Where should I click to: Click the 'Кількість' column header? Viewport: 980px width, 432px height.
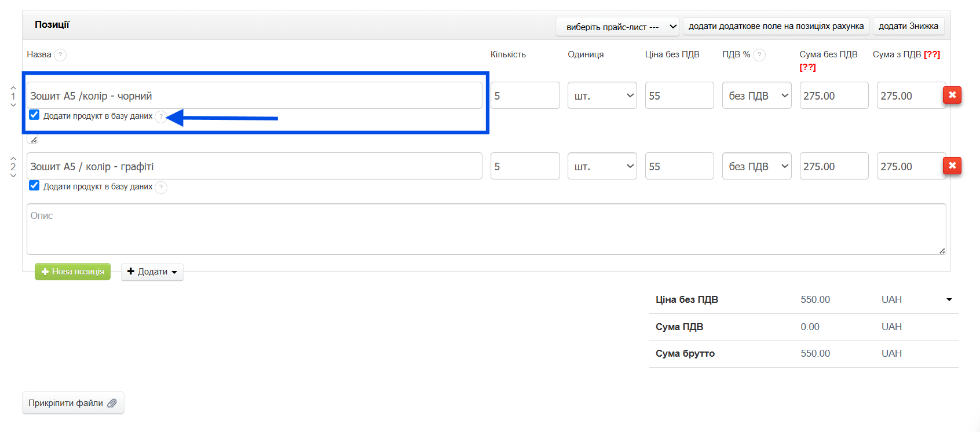pyautogui.click(x=508, y=54)
